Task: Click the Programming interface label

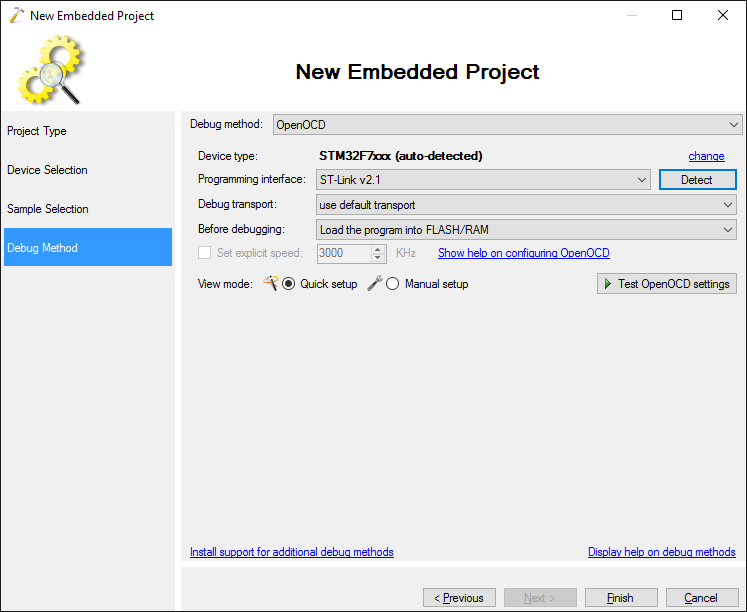Action: (x=252, y=180)
